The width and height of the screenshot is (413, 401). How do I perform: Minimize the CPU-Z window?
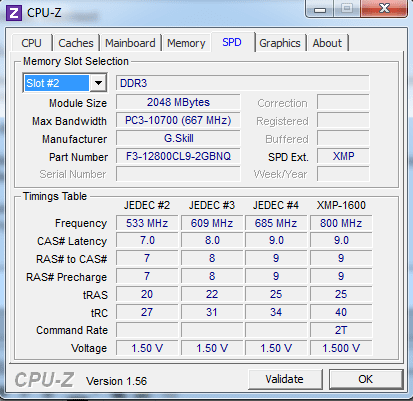320,8
